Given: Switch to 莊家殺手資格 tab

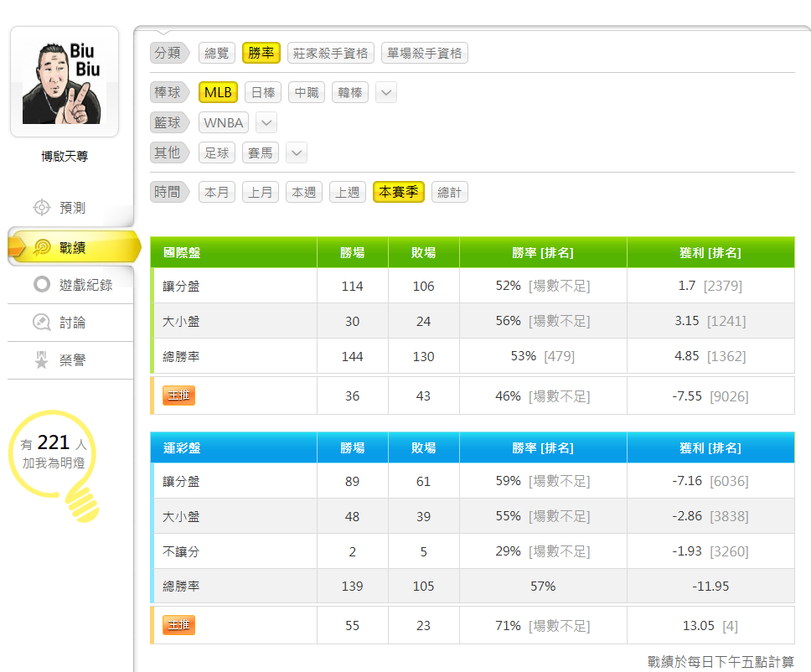Looking at the screenshot, I should [330, 53].
